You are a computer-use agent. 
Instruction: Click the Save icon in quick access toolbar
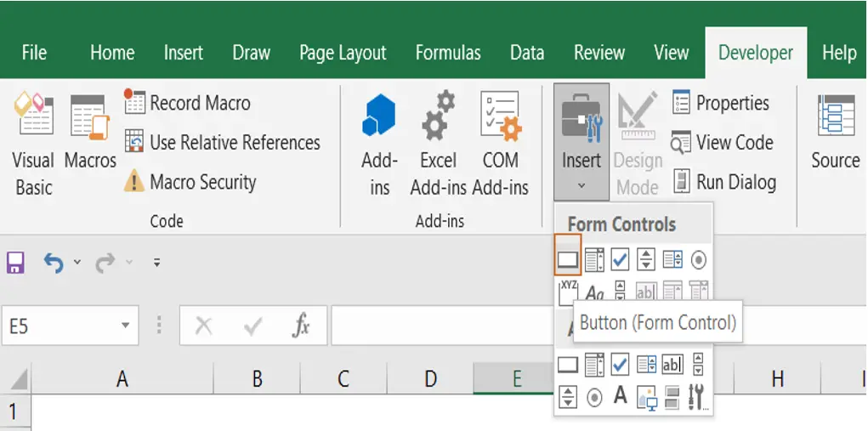coord(15,263)
